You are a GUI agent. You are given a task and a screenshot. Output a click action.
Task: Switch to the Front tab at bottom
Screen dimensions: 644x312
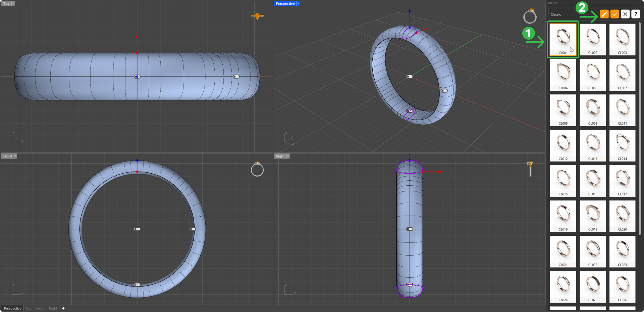pos(40,308)
